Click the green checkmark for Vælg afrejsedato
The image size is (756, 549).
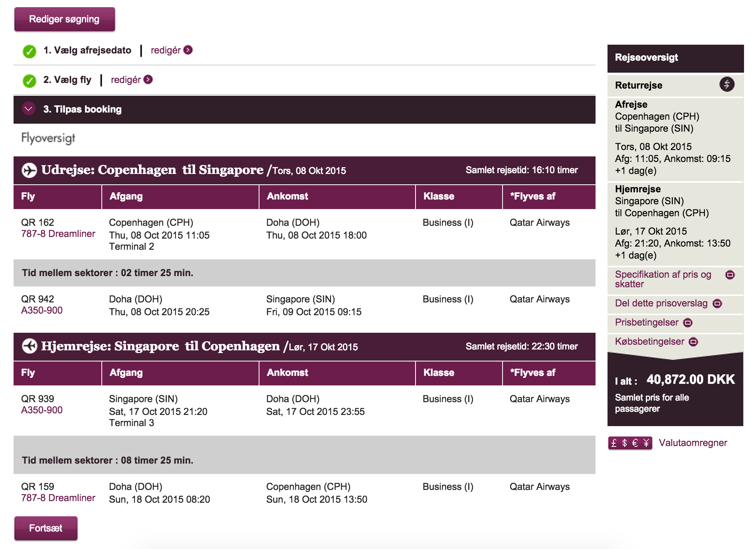[x=29, y=51]
